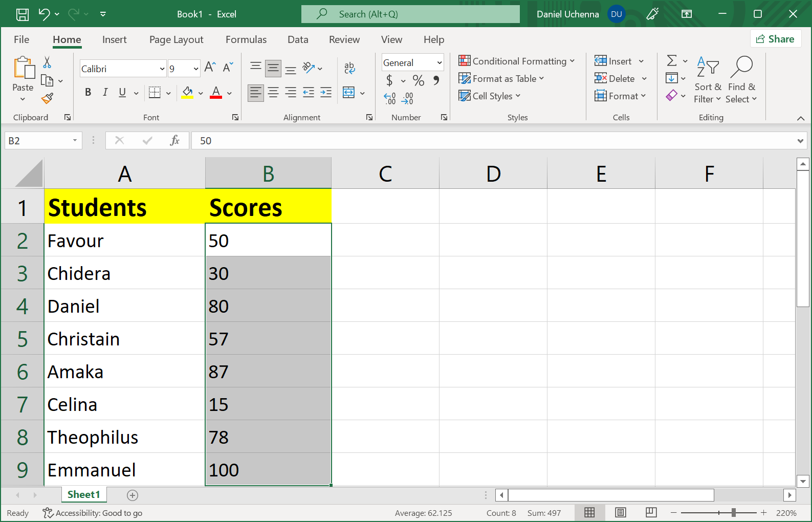The height and width of the screenshot is (522, 812).
Task: Click the Paste clipboard icon
Action: 24,68
